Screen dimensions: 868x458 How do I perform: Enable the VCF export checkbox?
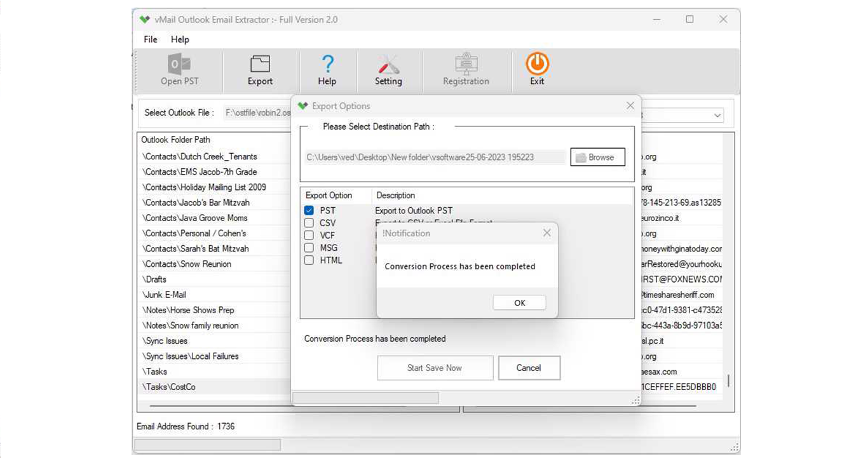(x=309, y=235)
